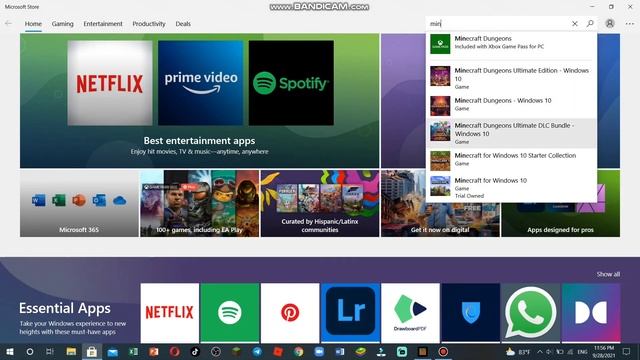Viewport: 640px width, 360px height.
Task: Open BlueStacks from taskbar
Action: pyautogui.click(x=360, y=352)
